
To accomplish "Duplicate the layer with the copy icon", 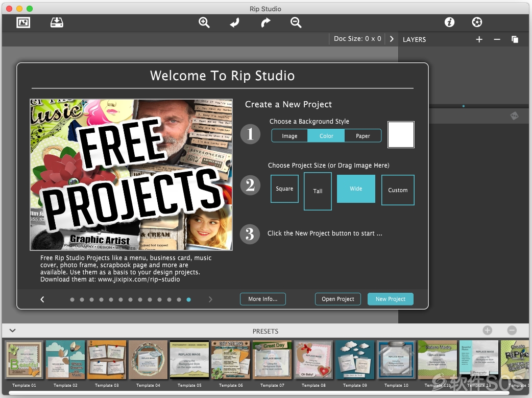I will point(515,39).
